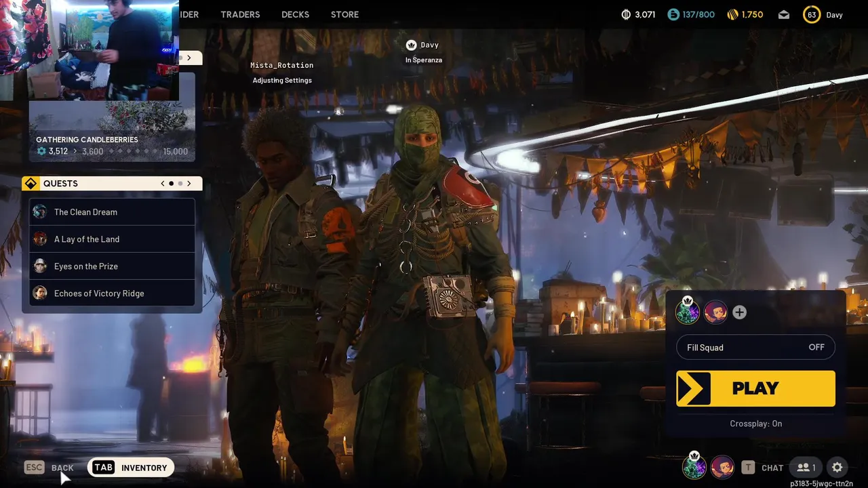
Task: Click the Crossplay: On setting
Action: [756, 424]
